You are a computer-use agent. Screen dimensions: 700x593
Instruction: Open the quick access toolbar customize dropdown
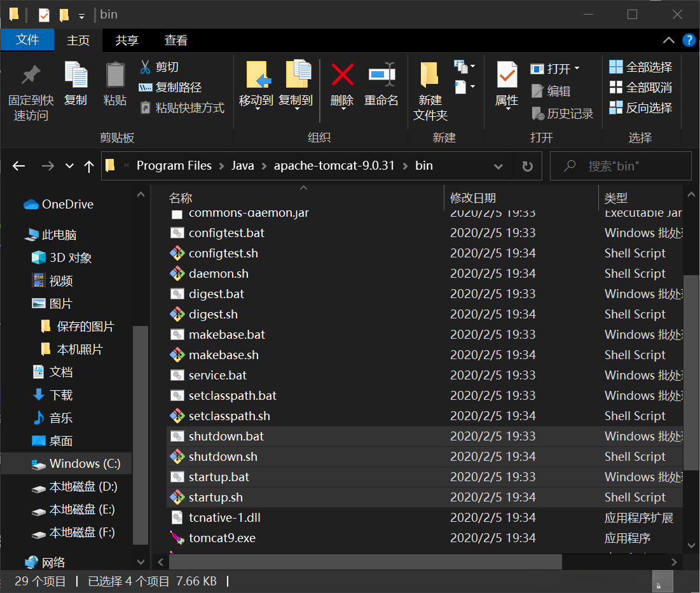[x=81, y=17]
